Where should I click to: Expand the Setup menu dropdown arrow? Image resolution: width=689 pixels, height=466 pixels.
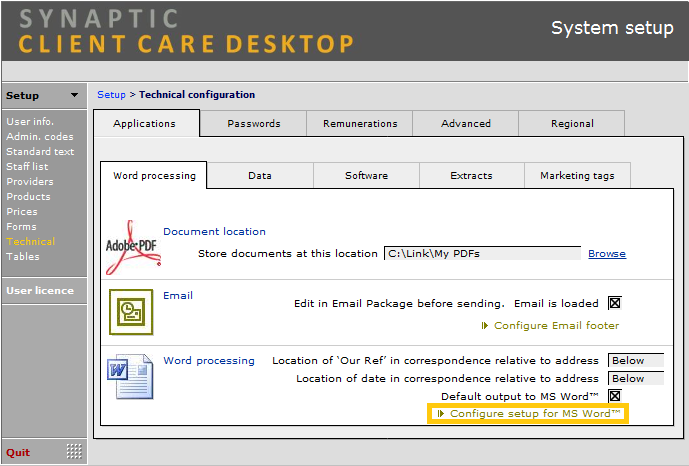(74, 95)
